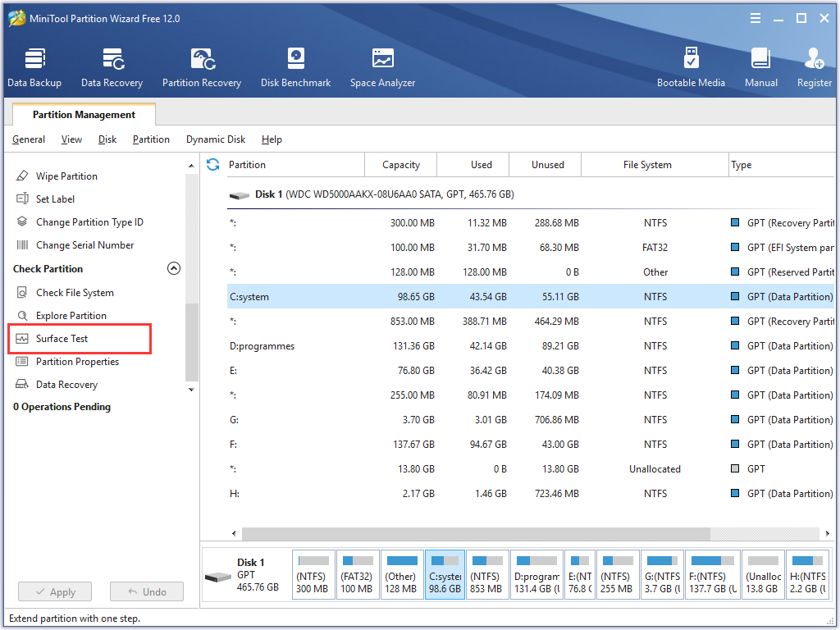View Partition Properties

click(x=77, y=362)
